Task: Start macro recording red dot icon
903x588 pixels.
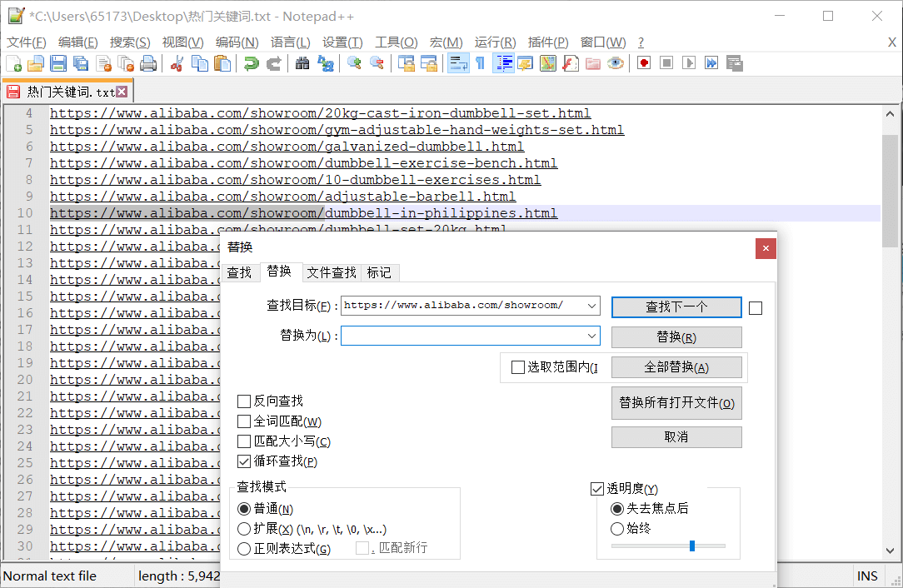Action: (644, 63)
